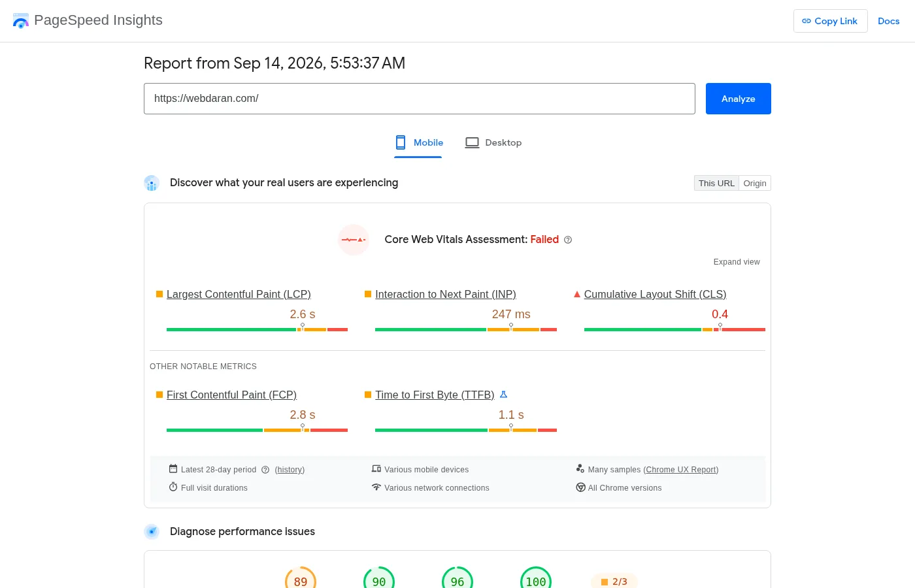
Task: Click the 0.4 CLS value
Action: pos(720,314)
